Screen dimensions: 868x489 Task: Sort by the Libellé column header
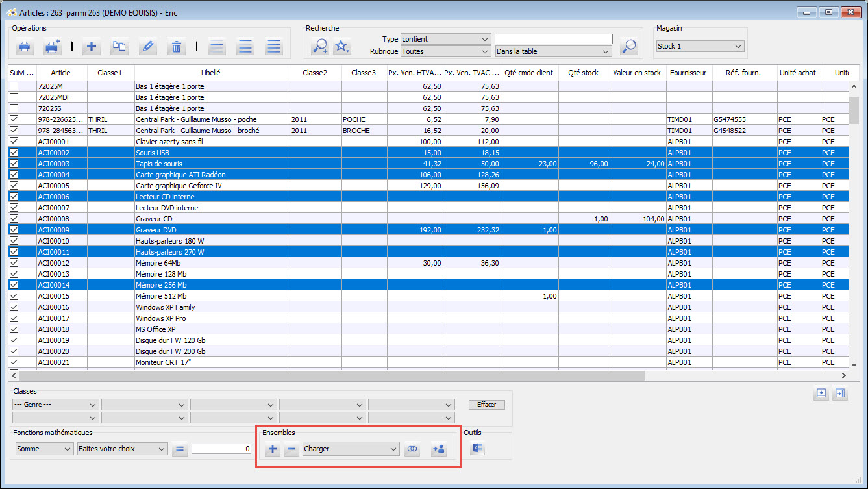pyautogui.click(x=212, y=73)
